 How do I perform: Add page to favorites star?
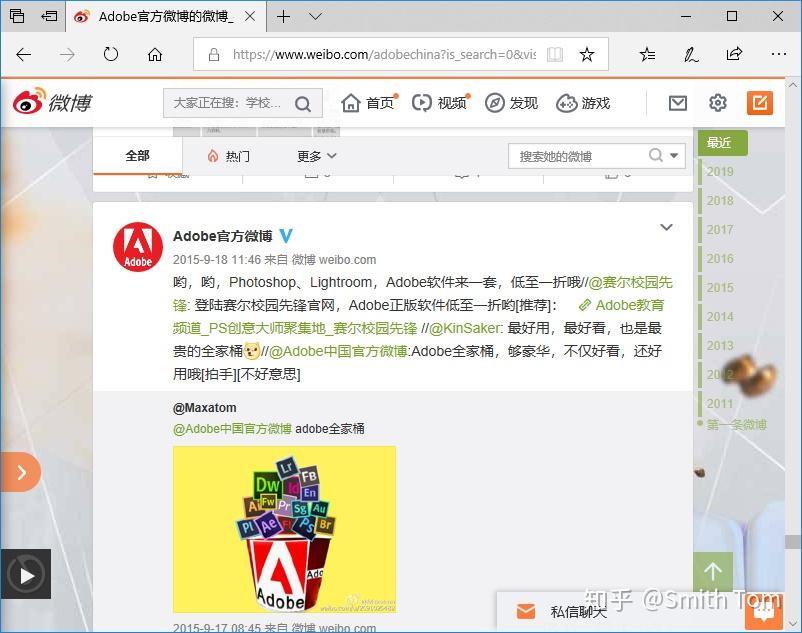click(x=587, y=54)
